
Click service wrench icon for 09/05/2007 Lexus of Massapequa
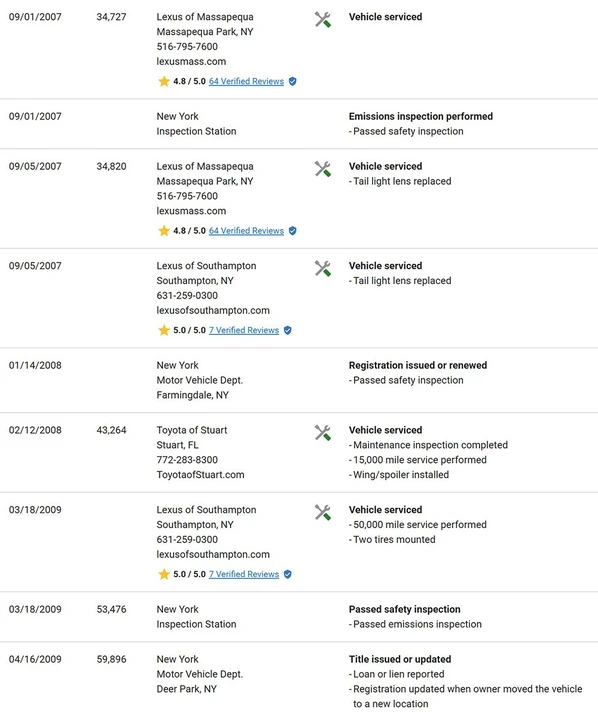(x=322, y=169)
